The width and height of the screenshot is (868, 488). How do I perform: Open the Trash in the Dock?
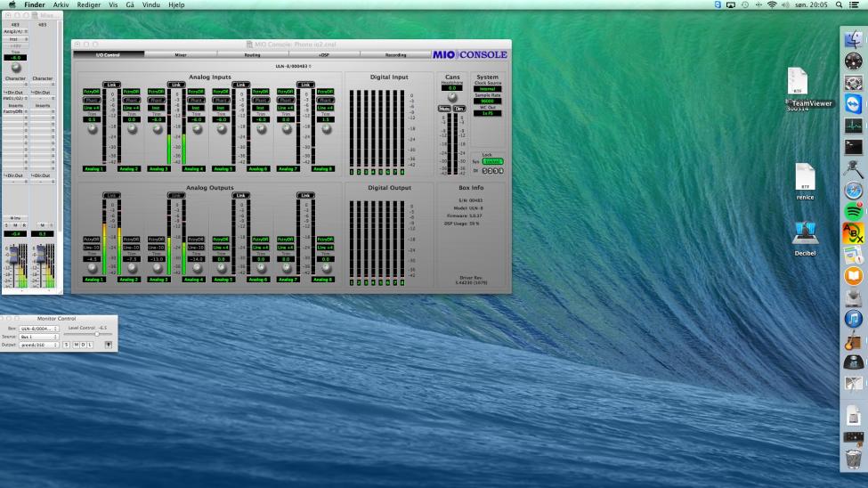[x=853, y=460]
